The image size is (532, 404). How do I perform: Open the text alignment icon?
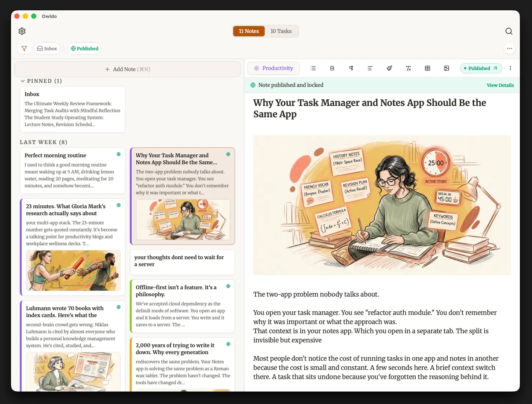coord(370,68)
